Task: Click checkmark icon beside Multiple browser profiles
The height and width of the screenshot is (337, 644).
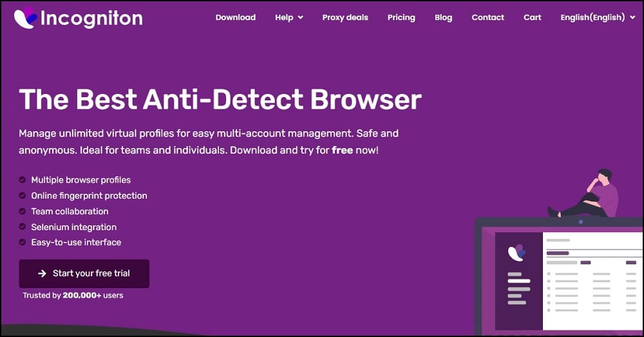Action: [22, 179]
